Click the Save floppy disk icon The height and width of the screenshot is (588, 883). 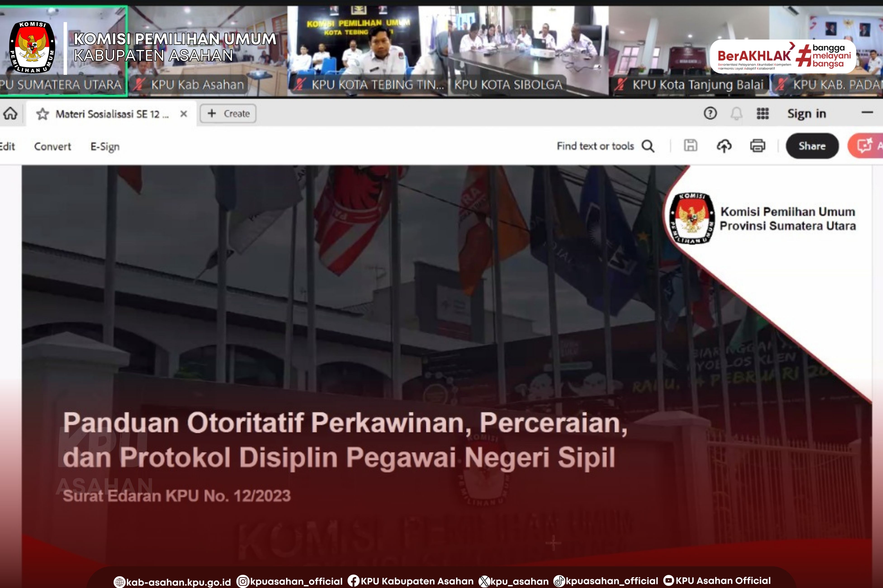[x=691, y=145]
